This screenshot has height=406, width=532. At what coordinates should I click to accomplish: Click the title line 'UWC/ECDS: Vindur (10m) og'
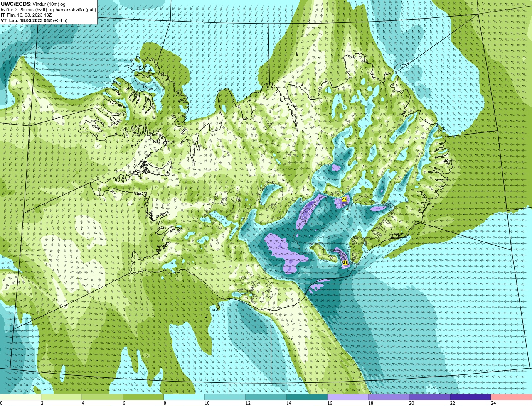pyautogui.click(x=33, y=4)
